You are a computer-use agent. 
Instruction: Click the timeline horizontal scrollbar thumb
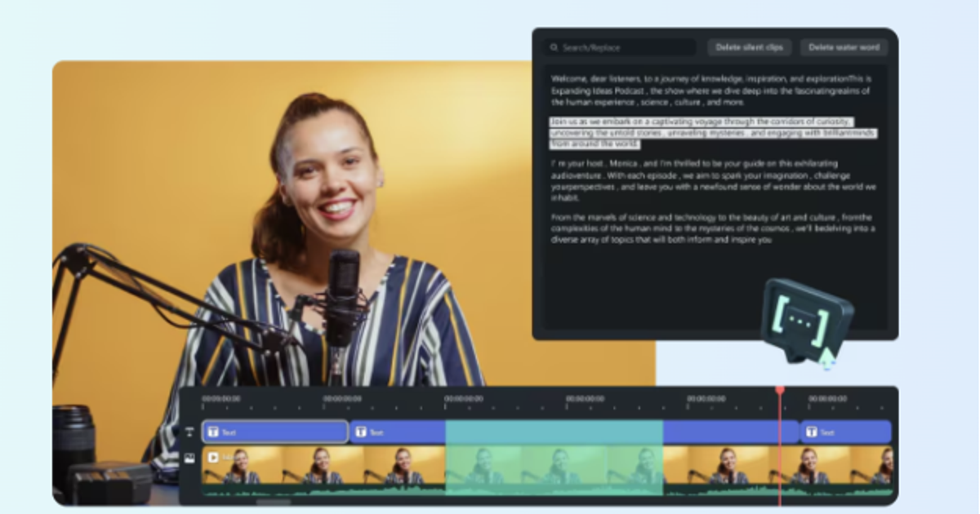tap(274, 502)
